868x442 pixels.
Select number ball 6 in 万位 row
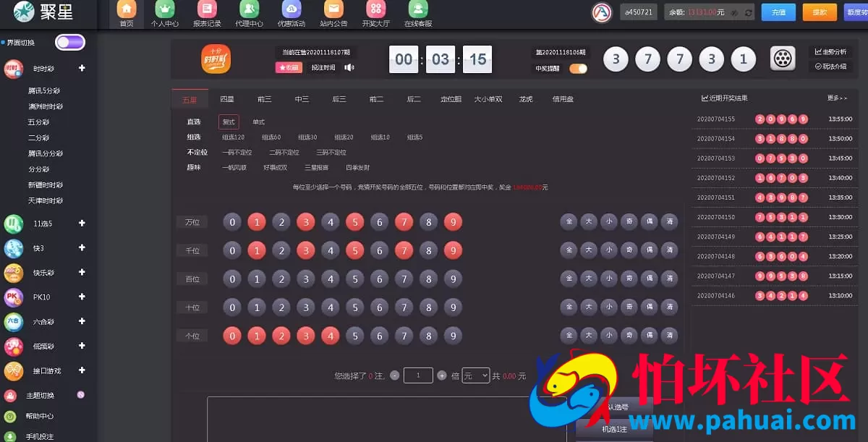tap(379, 222)
